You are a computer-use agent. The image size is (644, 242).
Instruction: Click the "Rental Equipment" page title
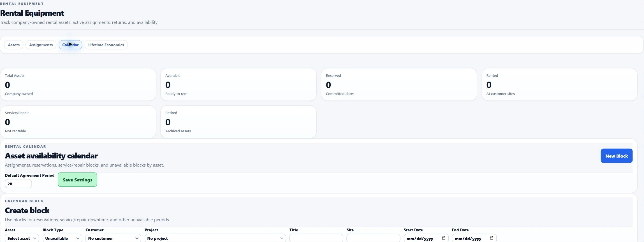tap(32, 13)
